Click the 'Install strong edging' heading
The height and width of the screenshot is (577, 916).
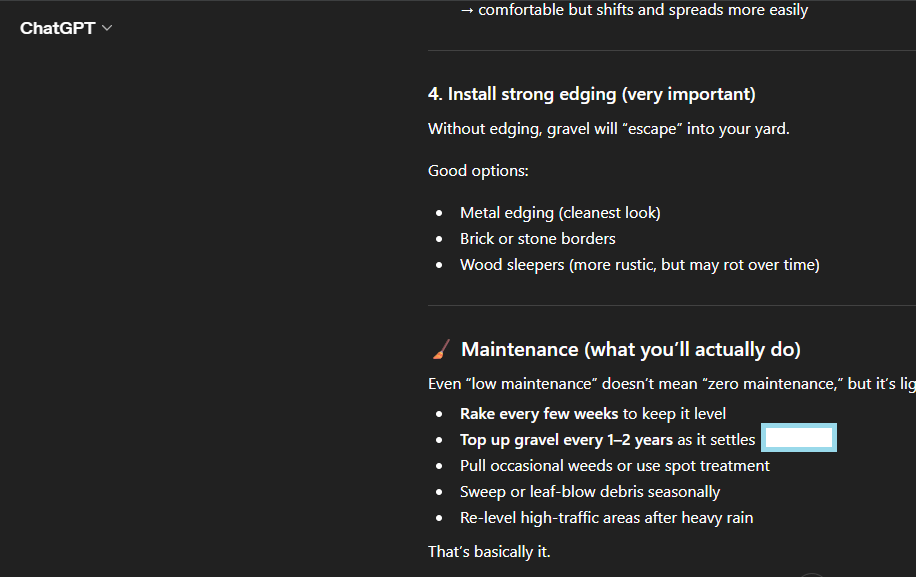tap(591, 94)
